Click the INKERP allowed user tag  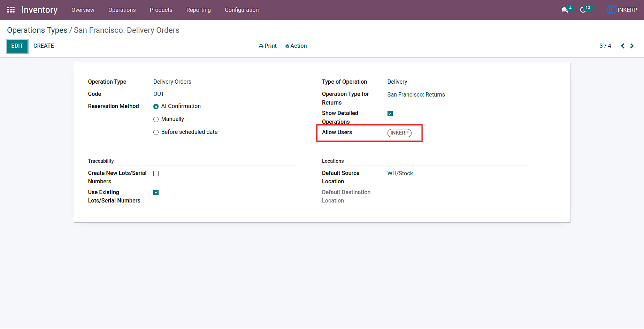click(399, 133)
